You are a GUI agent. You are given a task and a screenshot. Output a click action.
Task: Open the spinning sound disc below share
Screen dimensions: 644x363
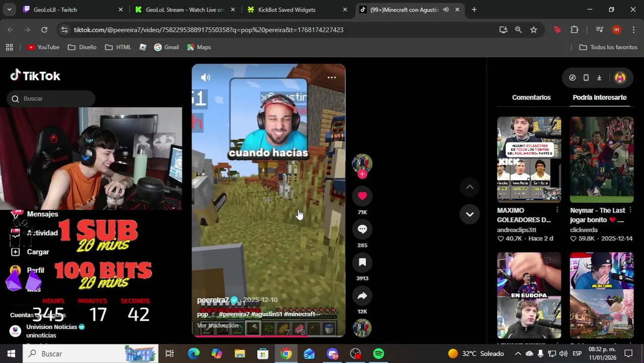[x=362, y=328]
